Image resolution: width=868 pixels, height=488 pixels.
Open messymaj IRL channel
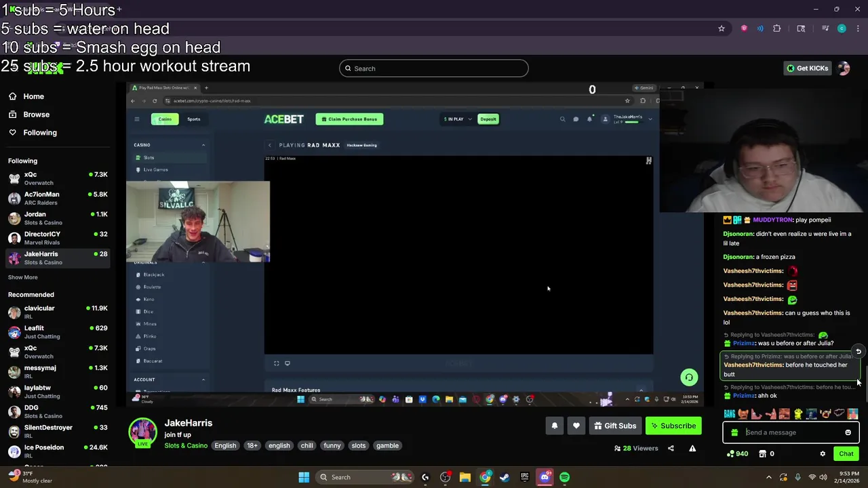tap(57, 371)
